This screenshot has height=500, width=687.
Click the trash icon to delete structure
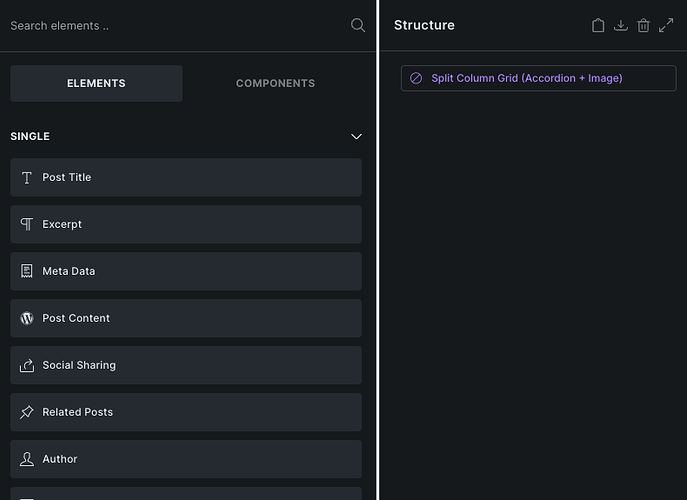coord(643,25)
